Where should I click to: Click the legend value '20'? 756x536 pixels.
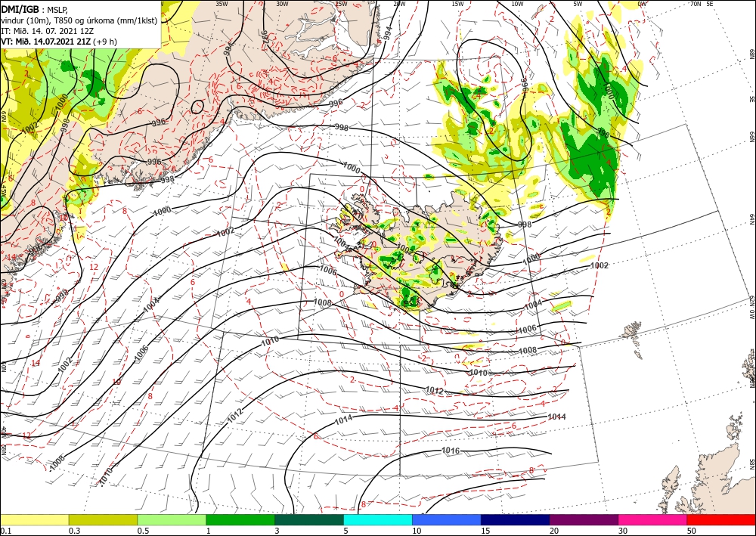click(x=554, y=531)
